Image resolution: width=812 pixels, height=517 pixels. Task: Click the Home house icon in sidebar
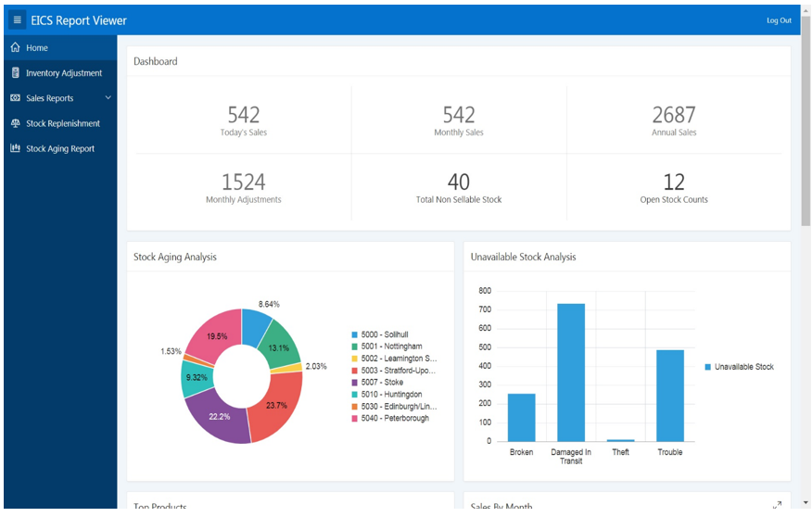point(16,47)
